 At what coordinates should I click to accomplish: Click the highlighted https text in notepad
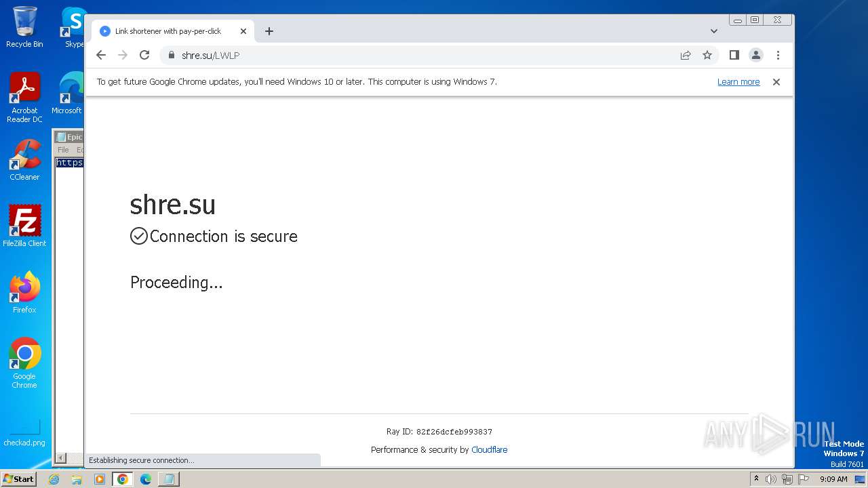(x=69, y=163)
